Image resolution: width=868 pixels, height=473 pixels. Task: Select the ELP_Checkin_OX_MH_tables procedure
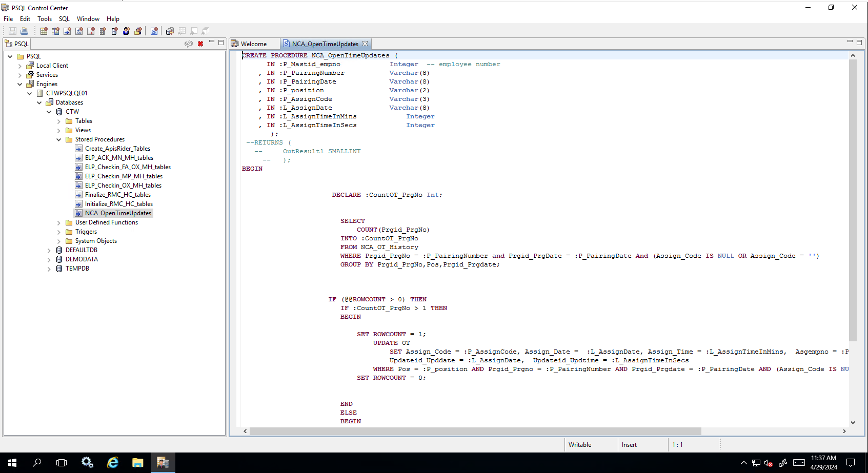(123, 185)
